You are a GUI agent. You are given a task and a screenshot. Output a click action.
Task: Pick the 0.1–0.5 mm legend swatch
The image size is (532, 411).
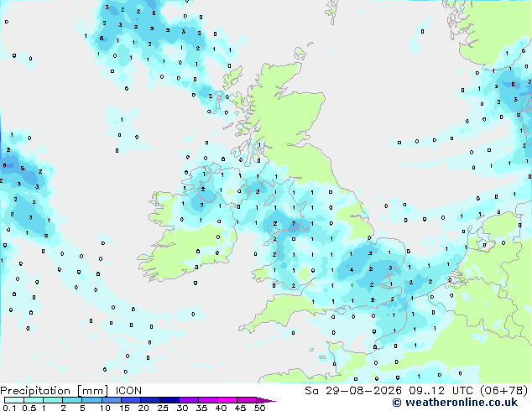(14, 400)
